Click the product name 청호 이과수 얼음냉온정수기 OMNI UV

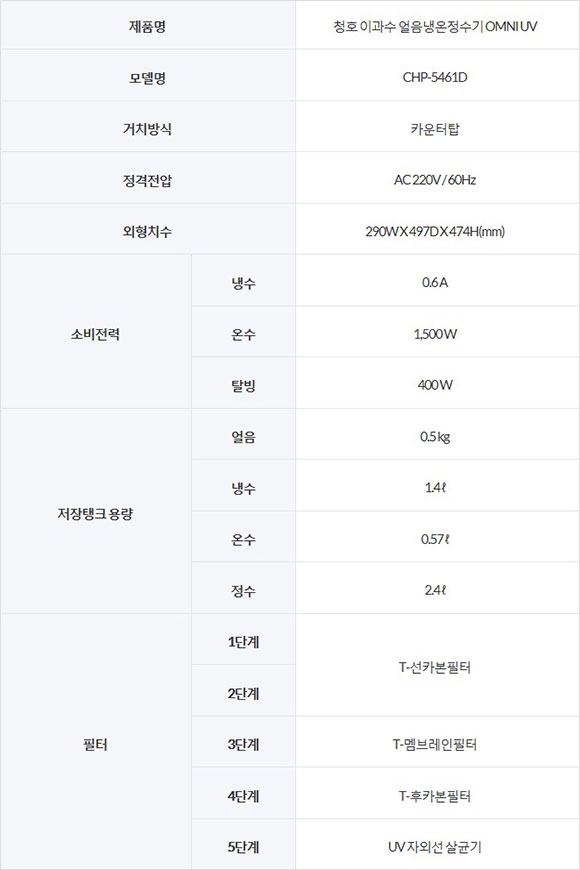pos(435,26)
